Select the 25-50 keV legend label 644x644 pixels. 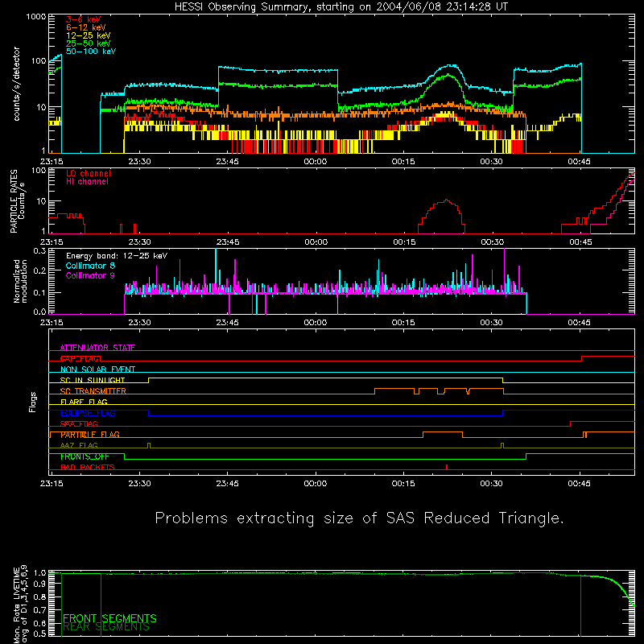pyautogui.click(x=89, y=43)
